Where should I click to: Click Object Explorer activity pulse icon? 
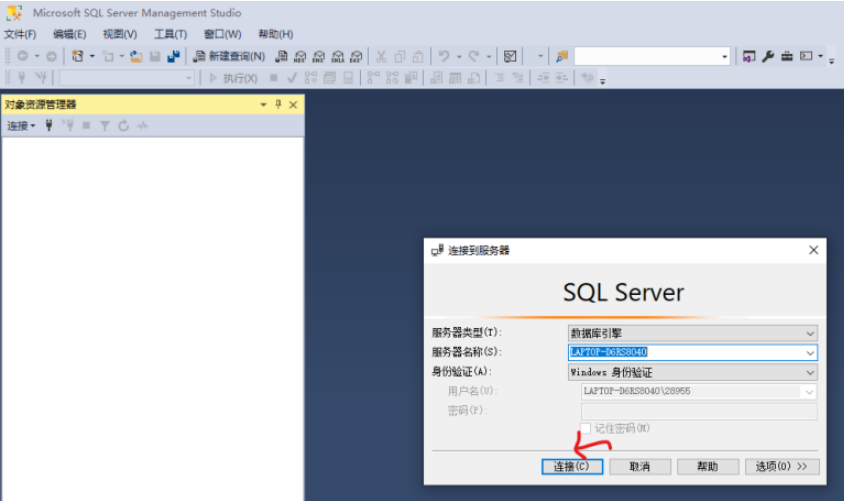142,126
